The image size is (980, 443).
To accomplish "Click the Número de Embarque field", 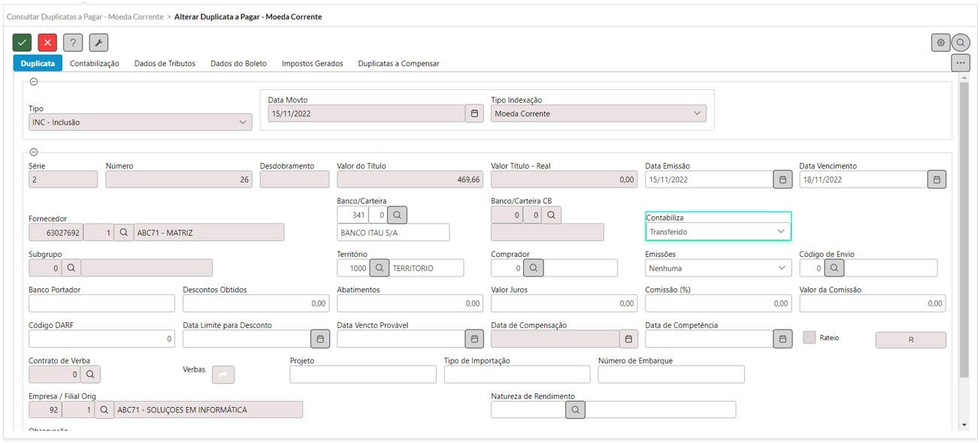I will pyautogui.click(x=671, y=374).
